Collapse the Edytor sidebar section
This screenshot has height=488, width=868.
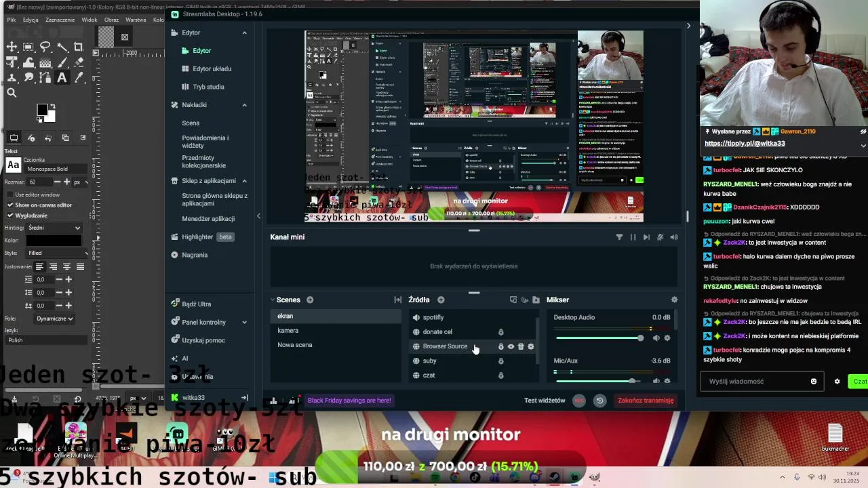coord(244,33)
